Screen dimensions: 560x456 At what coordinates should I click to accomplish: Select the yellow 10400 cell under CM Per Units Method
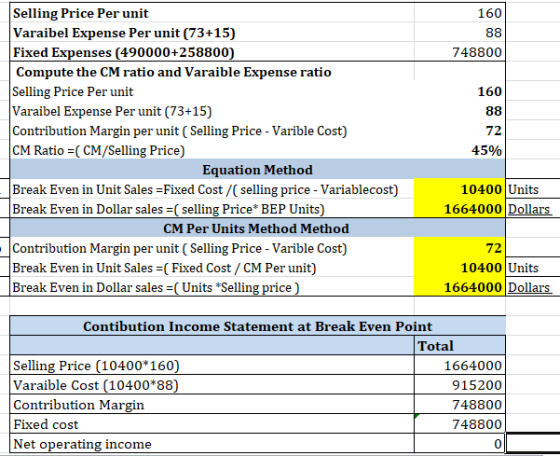(x=460, y=267)
